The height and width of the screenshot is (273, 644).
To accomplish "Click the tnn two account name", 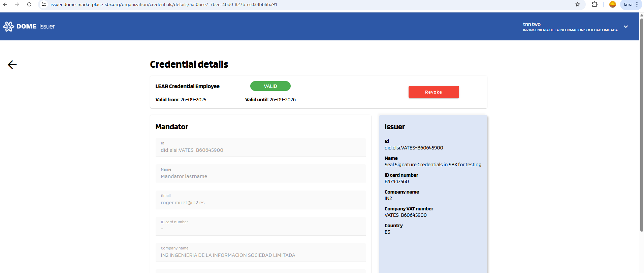I will [x=532, y=24].
